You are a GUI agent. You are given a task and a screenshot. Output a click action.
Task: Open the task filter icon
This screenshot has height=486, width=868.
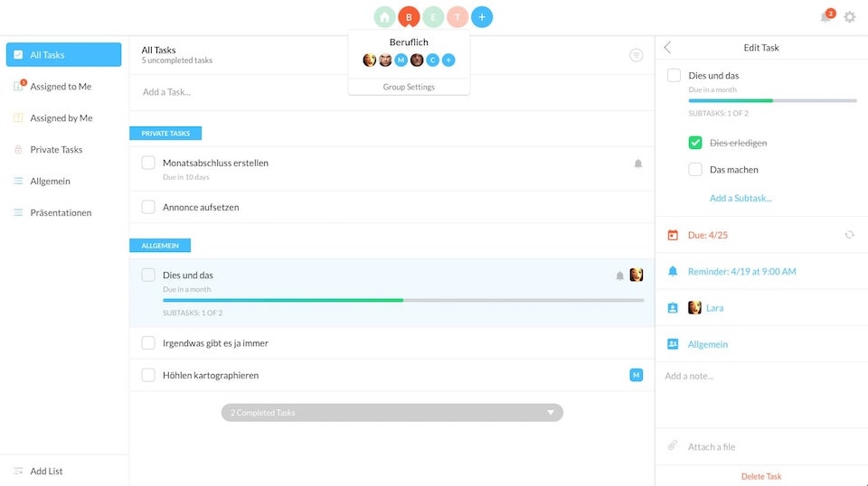pyautogui.click(x=636, y=55)
